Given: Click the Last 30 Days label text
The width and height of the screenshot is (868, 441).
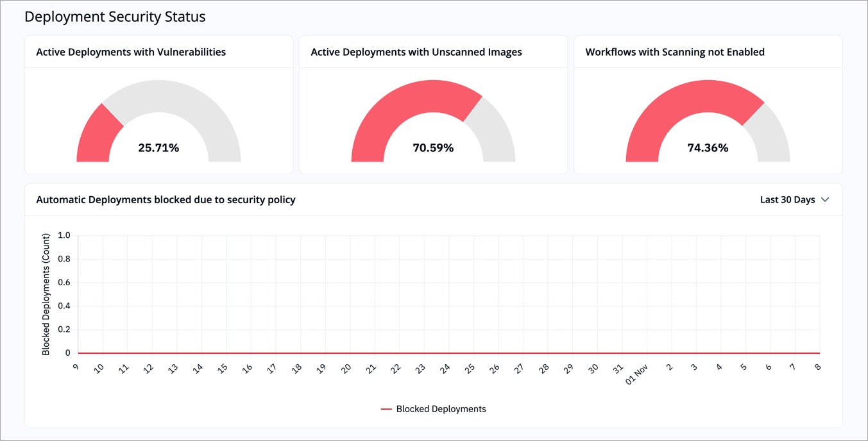Looking at the screenshot, I should click(x=787, y=199).
